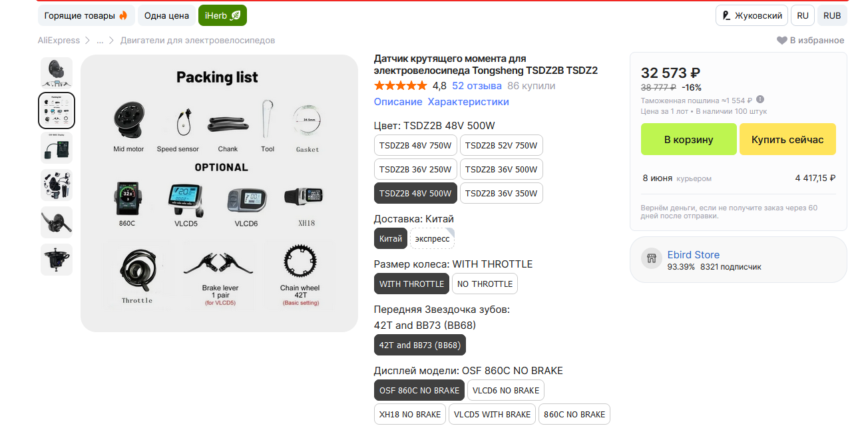Select Китай as the shipping origin
This screenshot has width=868, height=446.
[x=391, y=238]
